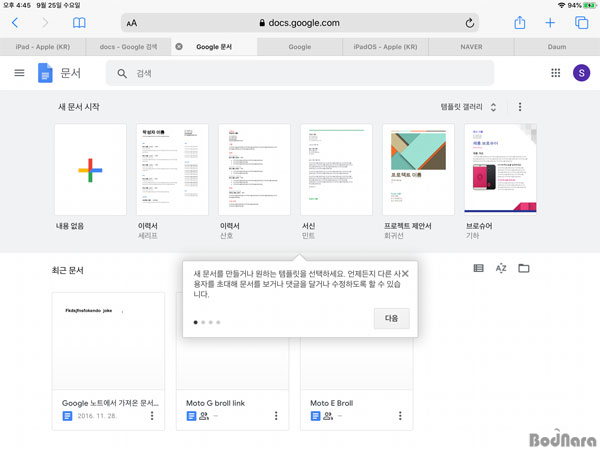Reload the docs.google.com page

470,23
